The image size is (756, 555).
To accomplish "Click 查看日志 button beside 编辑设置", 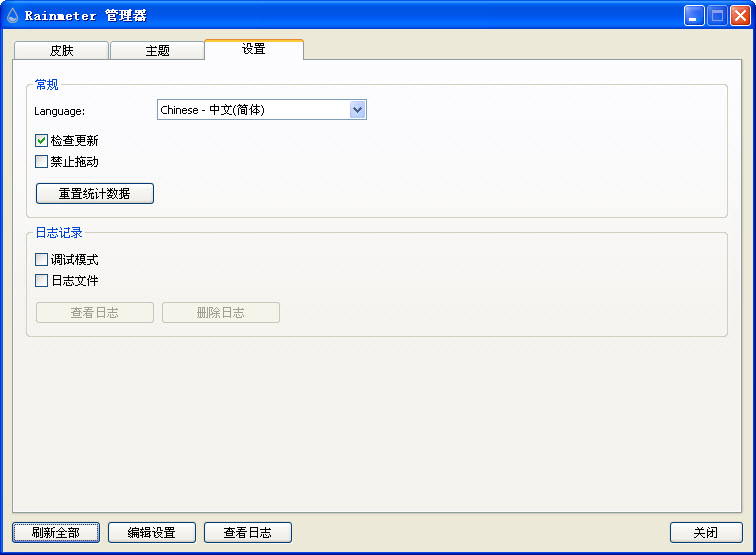I will tap(247, 533).
